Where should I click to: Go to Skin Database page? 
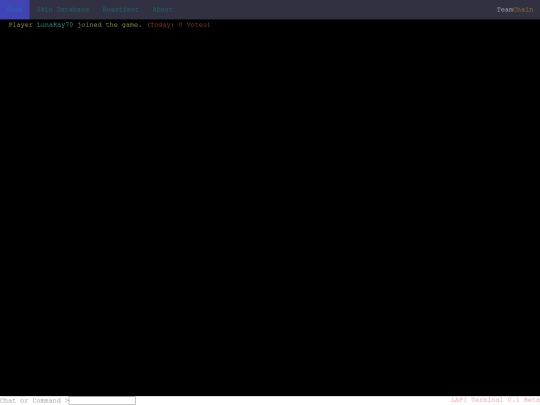[x=63, y=10]
